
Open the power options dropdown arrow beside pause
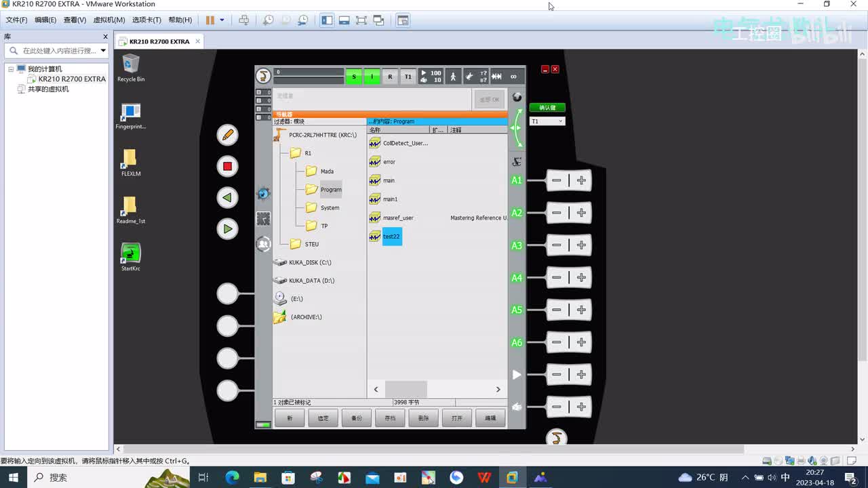pos(222,20)
